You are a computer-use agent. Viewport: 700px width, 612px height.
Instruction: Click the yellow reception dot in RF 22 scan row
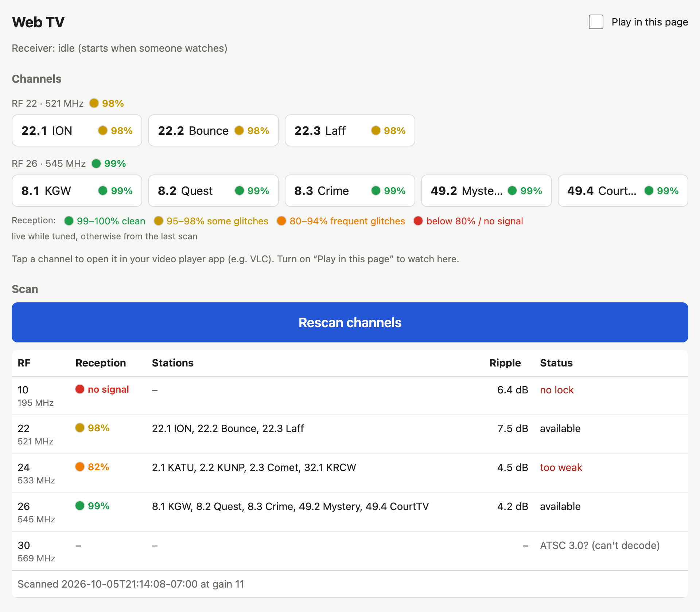coord(80,428)
